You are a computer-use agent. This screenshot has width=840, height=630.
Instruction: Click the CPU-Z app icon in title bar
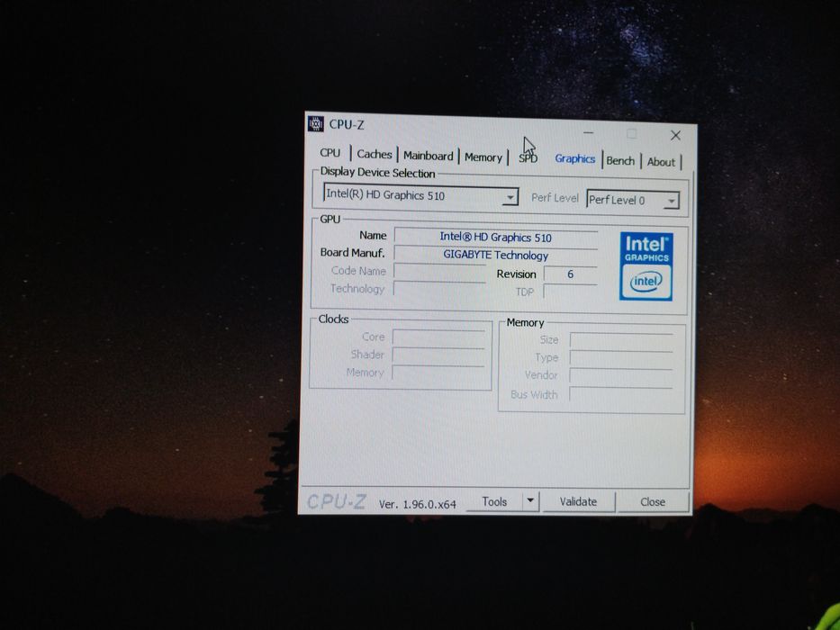point(315,124)
